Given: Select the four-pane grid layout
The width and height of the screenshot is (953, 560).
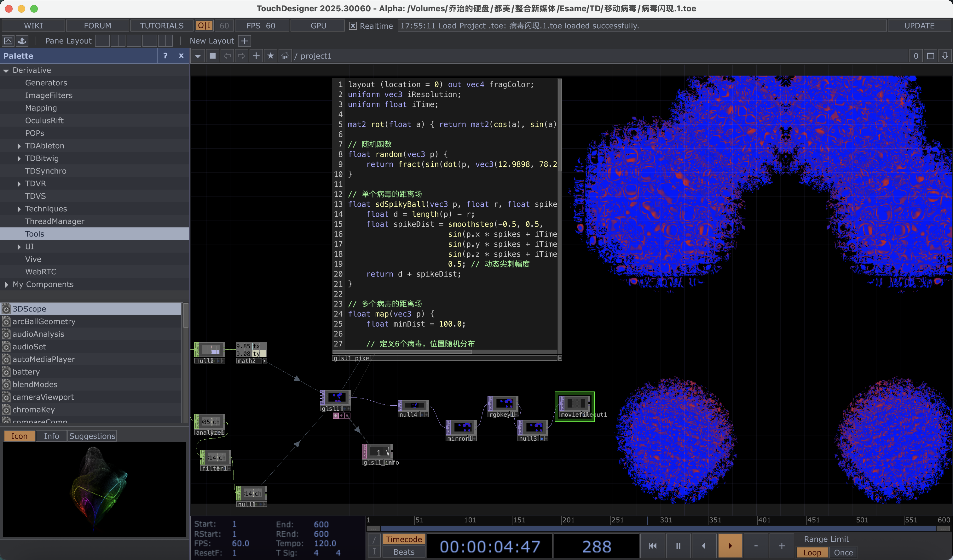Looking at the screenshot, I should [165, 41].
